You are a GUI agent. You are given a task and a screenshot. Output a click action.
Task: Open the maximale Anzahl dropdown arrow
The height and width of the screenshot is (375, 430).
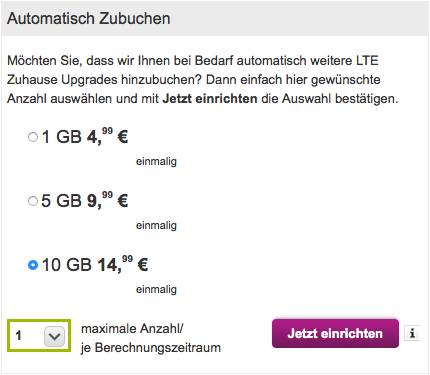54,336
